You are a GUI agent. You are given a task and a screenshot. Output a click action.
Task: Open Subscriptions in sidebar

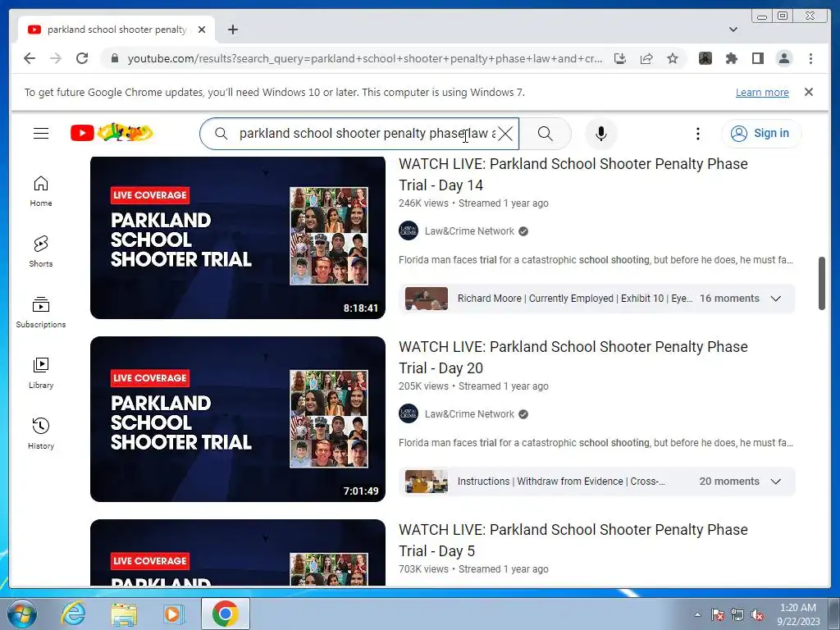click(41, 313)
